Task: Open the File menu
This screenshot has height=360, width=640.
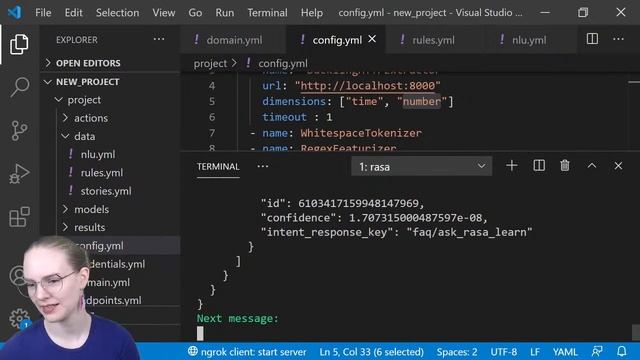Action: (43, 13)
